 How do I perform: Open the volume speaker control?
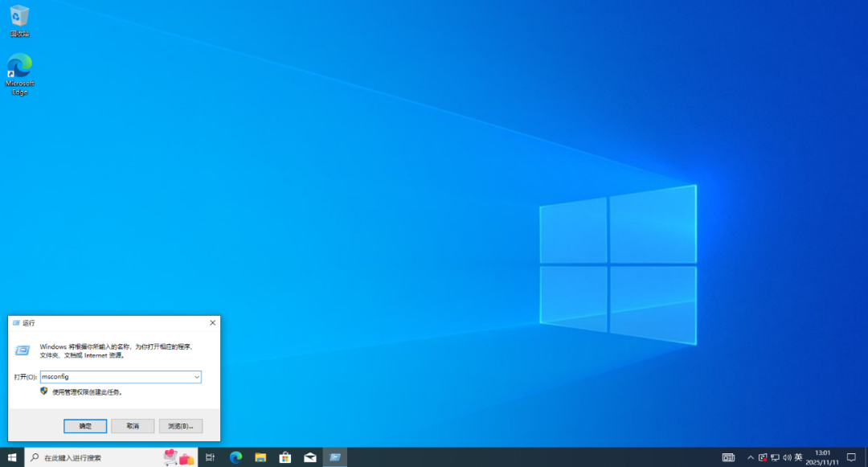coord(786,457)
